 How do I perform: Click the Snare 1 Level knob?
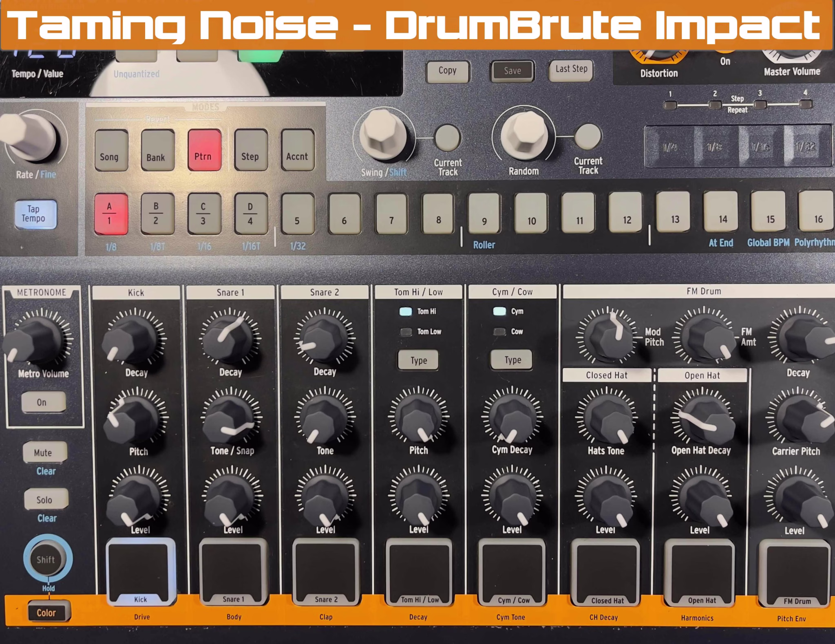231,500
